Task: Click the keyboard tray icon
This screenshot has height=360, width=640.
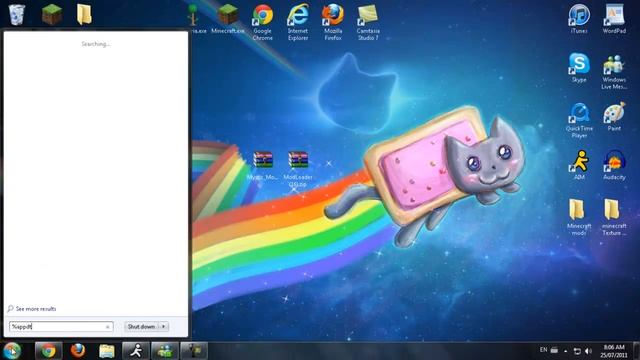Action: [x=554, y=350]
